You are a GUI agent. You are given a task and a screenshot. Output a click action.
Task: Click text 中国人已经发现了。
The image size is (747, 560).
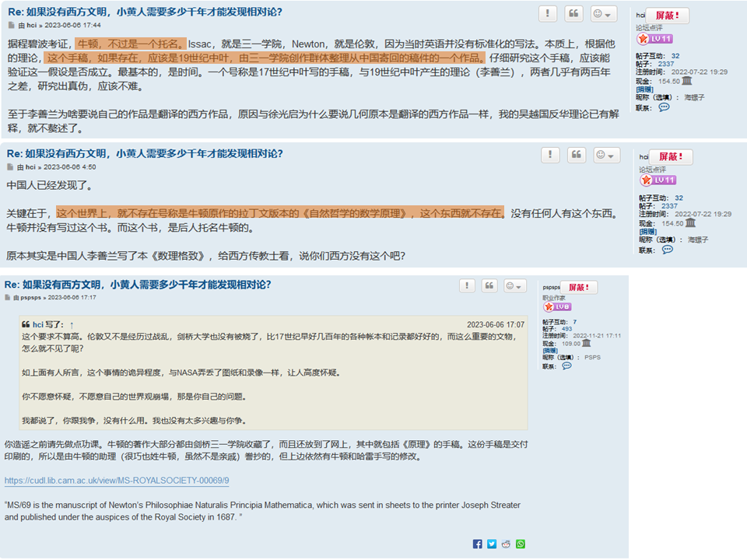(50, 185)
